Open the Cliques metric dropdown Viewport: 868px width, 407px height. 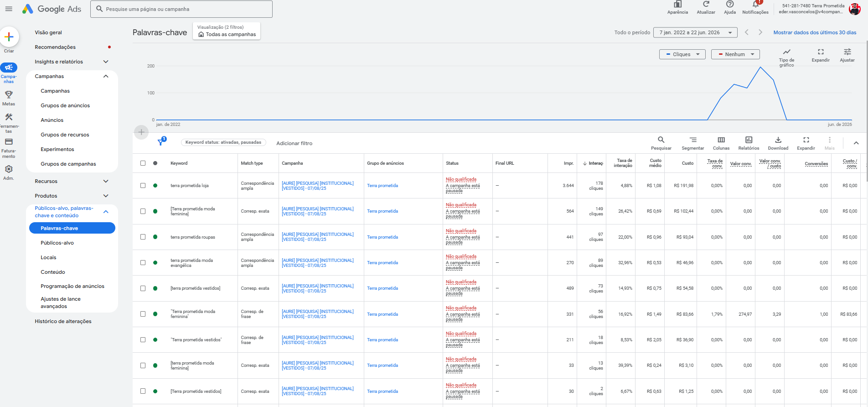(682, 54)
